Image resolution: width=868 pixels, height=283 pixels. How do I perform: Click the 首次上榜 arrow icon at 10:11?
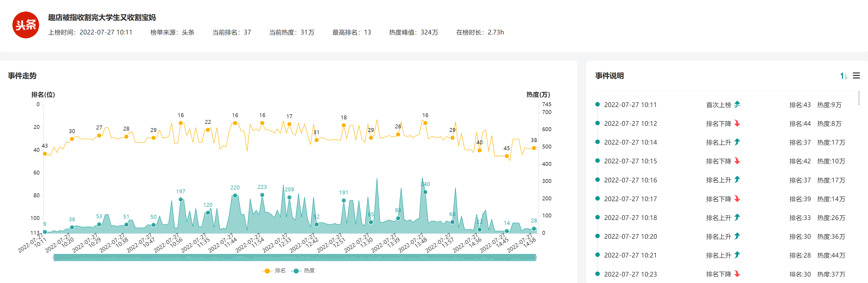tap(737, 105)
